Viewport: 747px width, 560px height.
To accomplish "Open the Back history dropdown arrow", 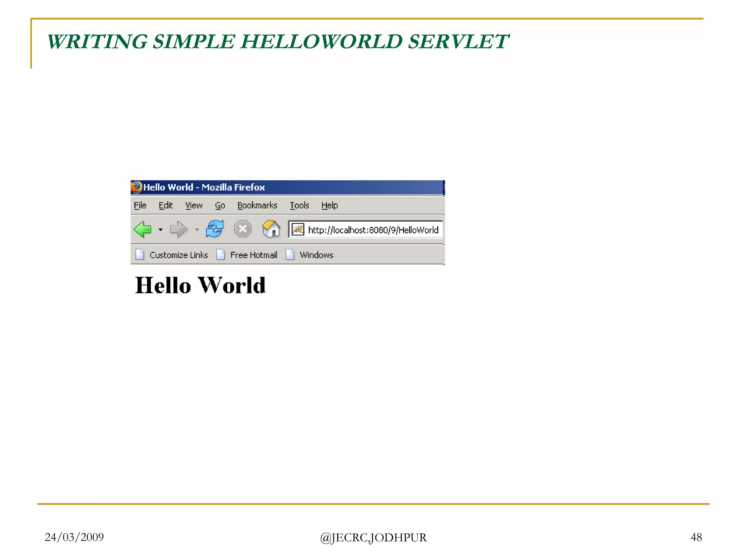I will click(160, 230).
